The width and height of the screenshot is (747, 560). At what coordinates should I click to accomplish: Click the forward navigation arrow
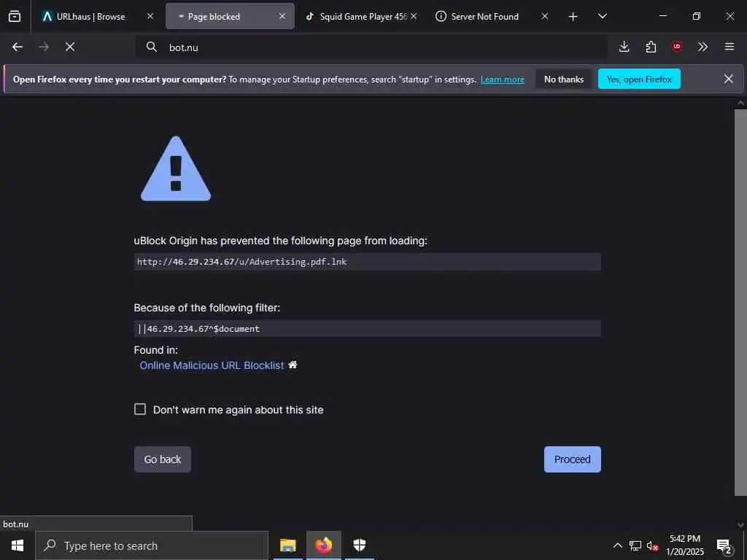tap(44, 47)
